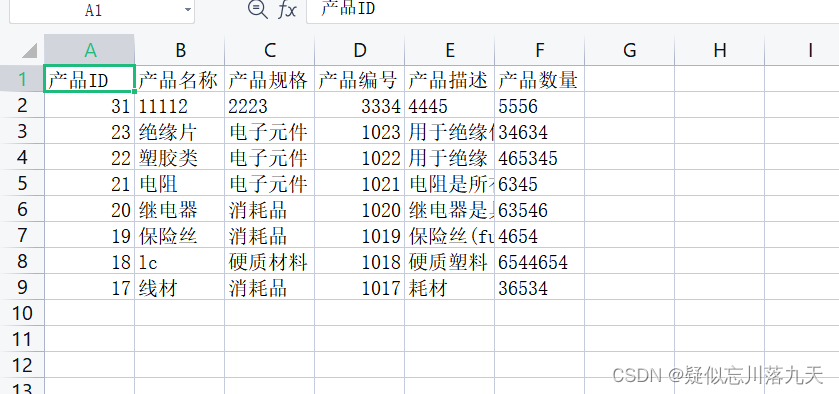Click cell with product number 1020
The width and height of the screenshot is (839, 394).
360,209
